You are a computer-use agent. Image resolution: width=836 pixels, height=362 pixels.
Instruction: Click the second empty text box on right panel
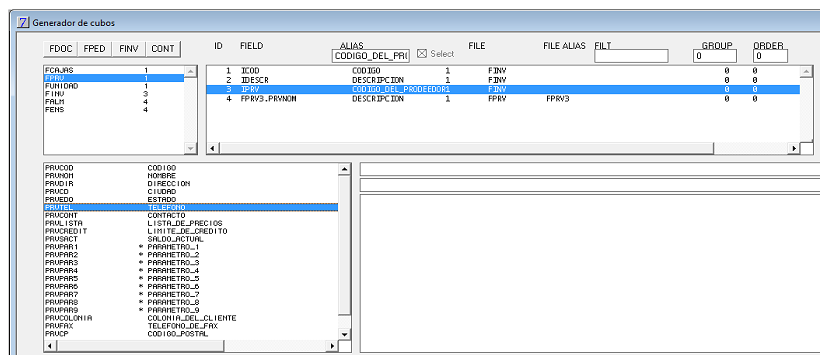(x=590, y=185)
